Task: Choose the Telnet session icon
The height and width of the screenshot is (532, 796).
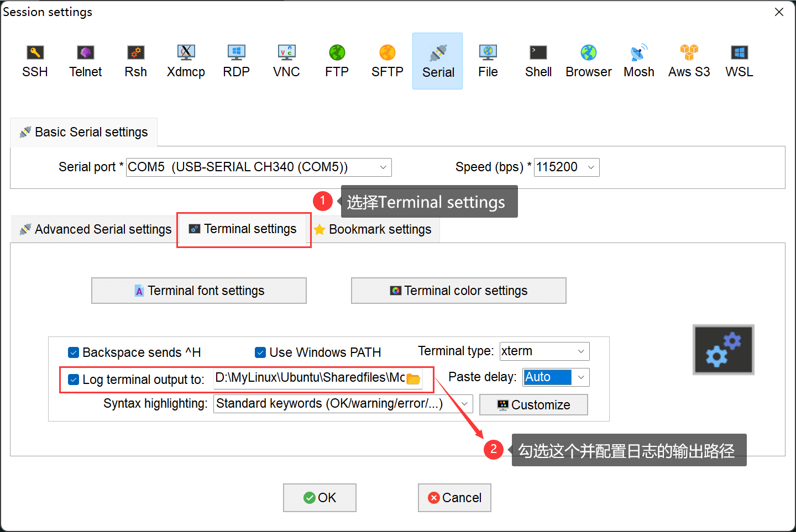Action: click(x=86, y=61)
